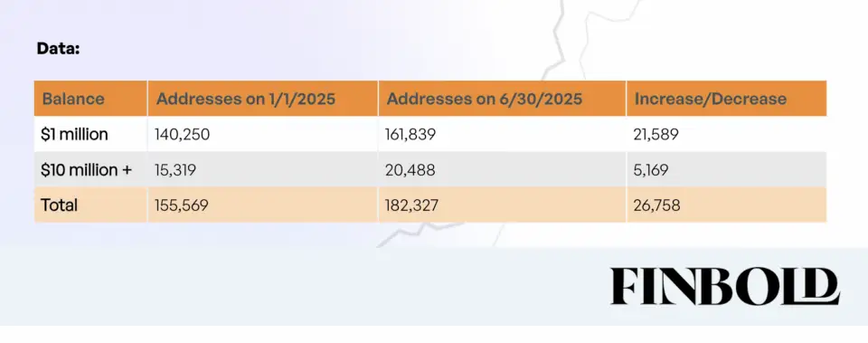868x343 pixels.
Task: Select the Total row label
Action: point(60,205)
